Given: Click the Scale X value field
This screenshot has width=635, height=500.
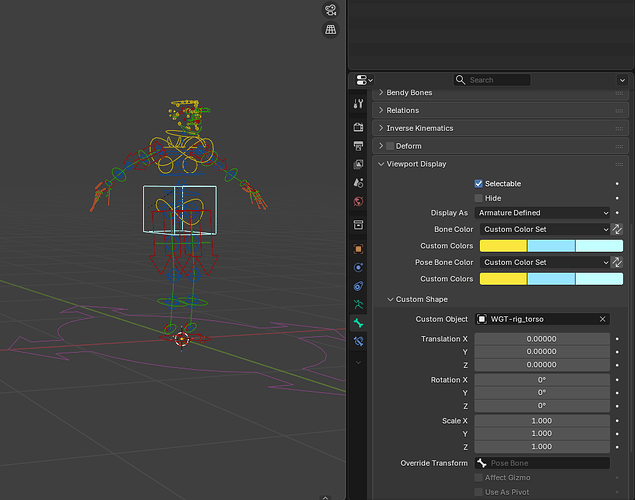Looking at the screenshot, I should pyautogui.click(x=542, y=421).
